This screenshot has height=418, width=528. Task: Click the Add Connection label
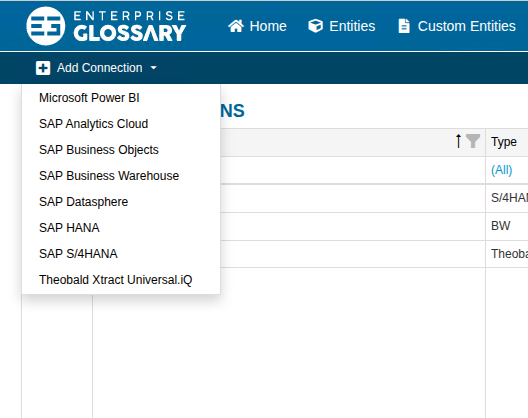point(100,68)
